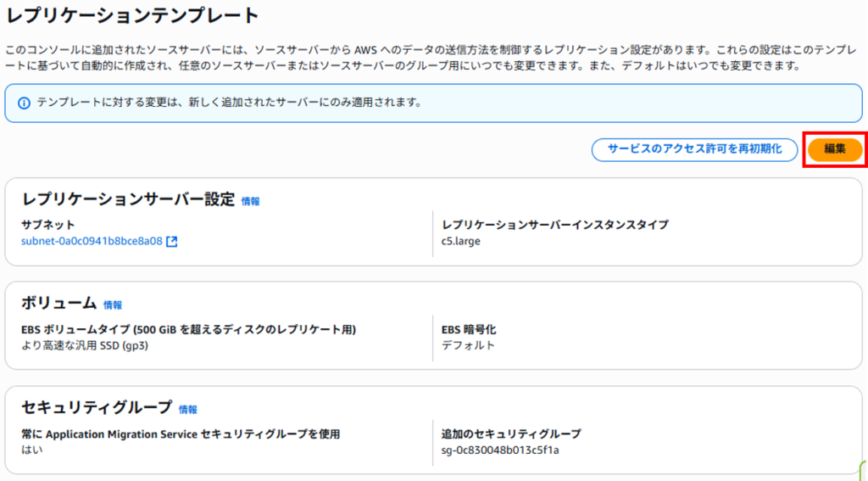Click the サブネット field label

(47, 225)
